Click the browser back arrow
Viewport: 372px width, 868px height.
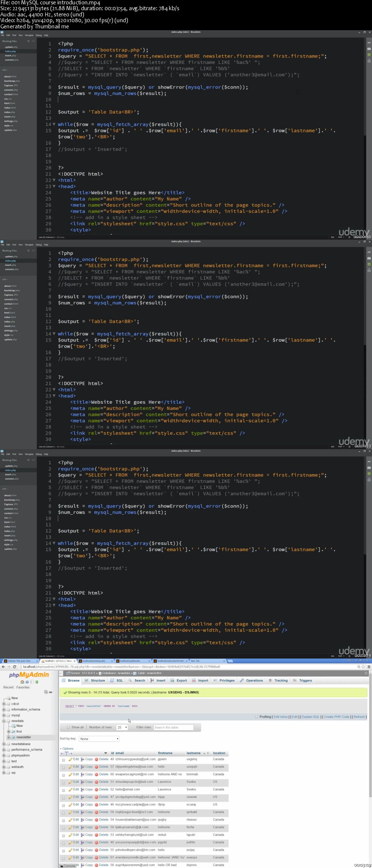click(3, 667)
